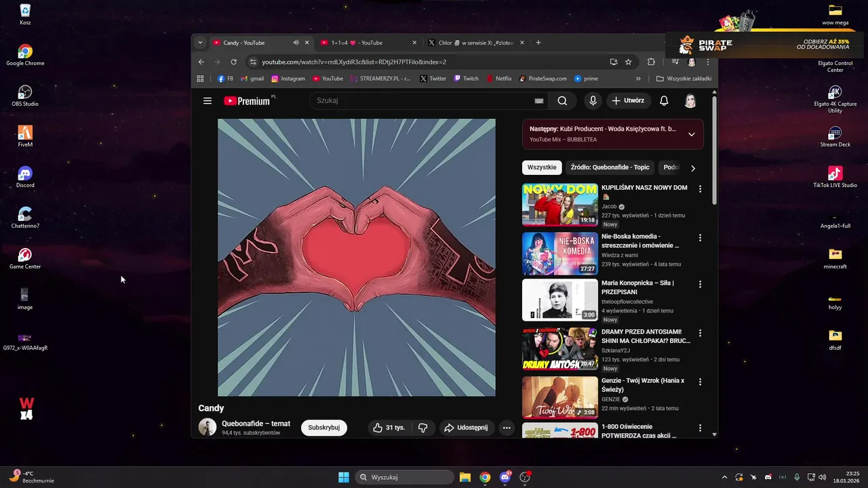The image size is (868, 488).
Task: Click the Chrome address bar URL
Action: (354, 62)
